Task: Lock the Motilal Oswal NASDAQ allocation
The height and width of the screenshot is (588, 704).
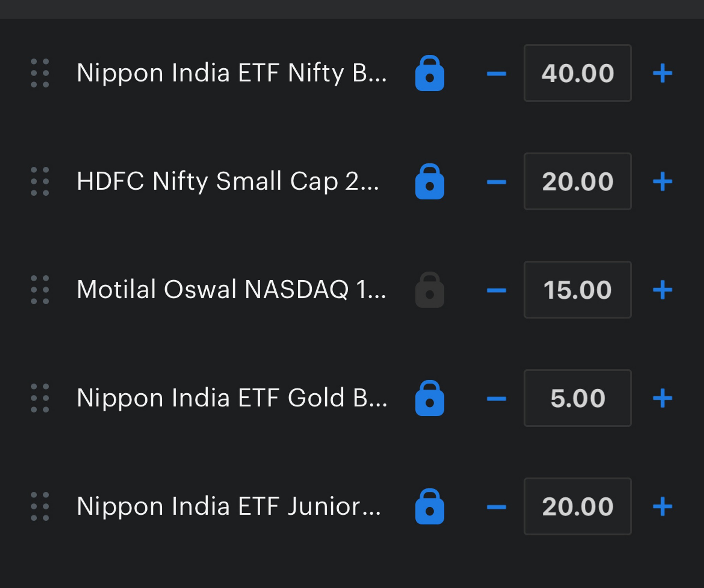Action: (430, 290)
